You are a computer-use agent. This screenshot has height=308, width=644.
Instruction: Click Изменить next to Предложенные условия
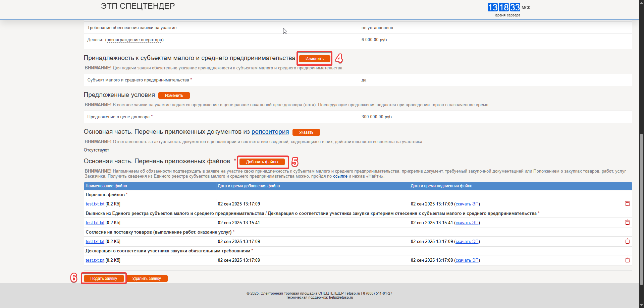pos(174,96)
